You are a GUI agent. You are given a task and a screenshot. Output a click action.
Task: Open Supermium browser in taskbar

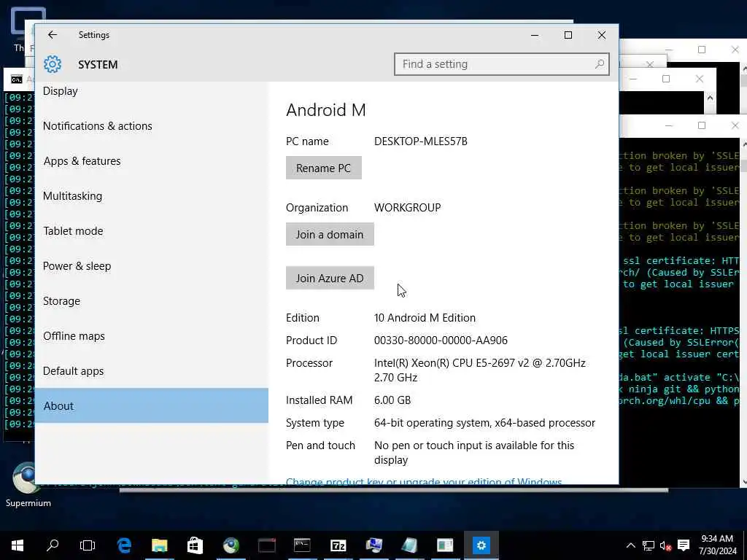click(x=231, y=545)
